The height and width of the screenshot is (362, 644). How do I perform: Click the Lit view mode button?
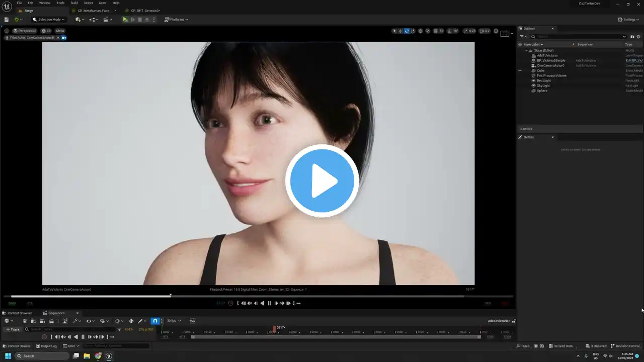tap(46, 31)
